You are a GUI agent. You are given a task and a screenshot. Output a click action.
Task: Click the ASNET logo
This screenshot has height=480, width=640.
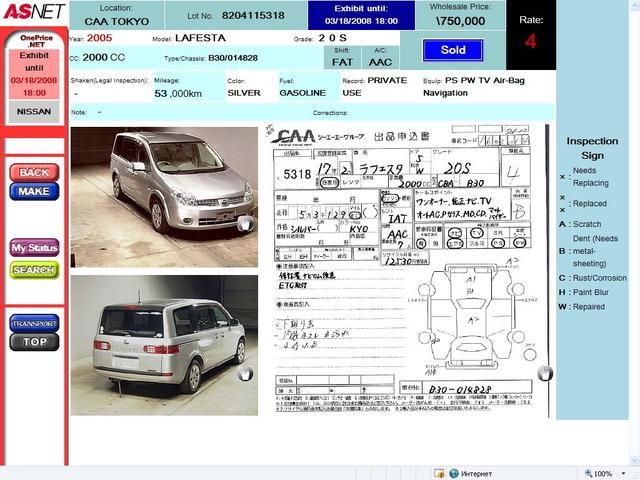pos(34,11)
